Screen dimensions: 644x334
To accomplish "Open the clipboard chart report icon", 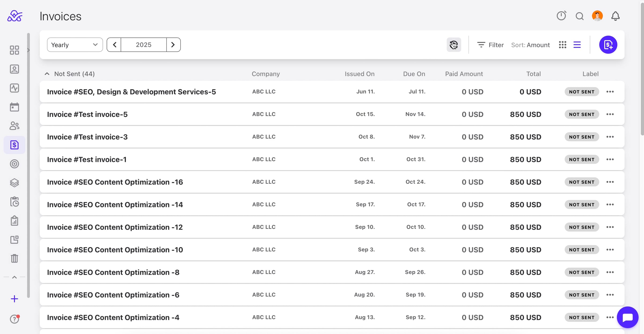I will point(14,221).
